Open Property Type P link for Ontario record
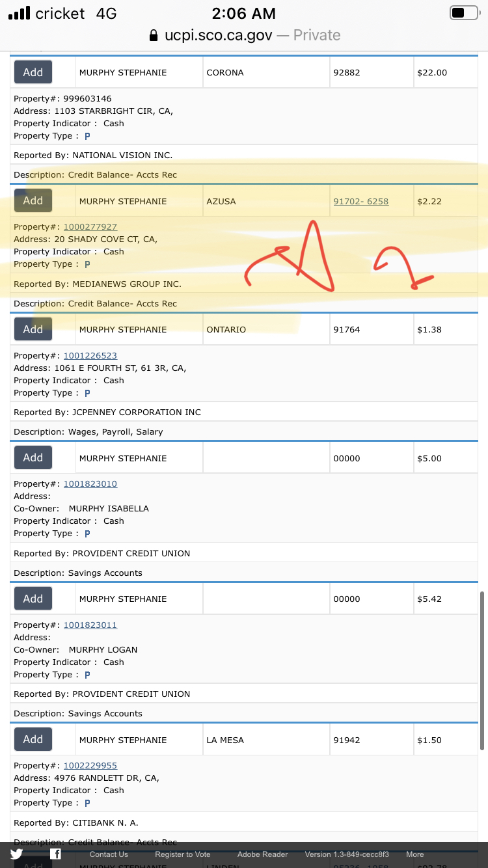This screenshot has height=868, width=488. click(87, 393)
